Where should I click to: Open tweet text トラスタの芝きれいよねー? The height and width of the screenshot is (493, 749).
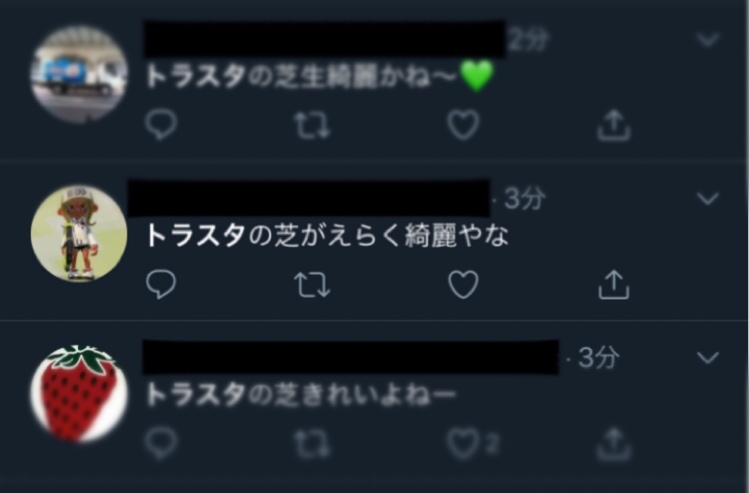pyautogui.click(x=301, y=395)
